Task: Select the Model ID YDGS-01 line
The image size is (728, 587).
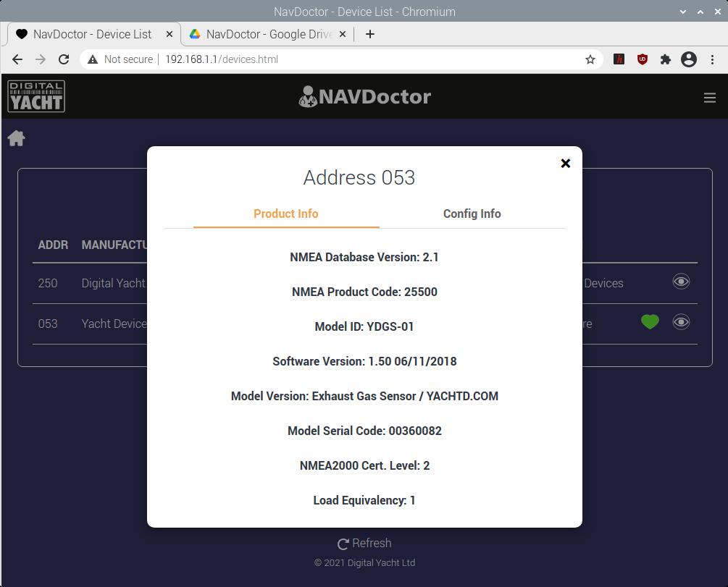Action: tap(364, 326)
